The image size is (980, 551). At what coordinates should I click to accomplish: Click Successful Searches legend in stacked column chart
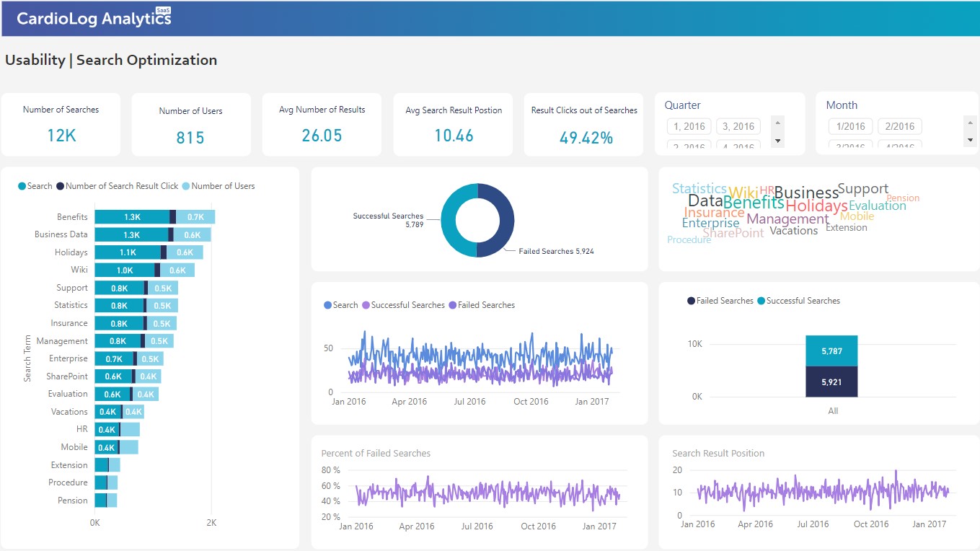point(799,301)
